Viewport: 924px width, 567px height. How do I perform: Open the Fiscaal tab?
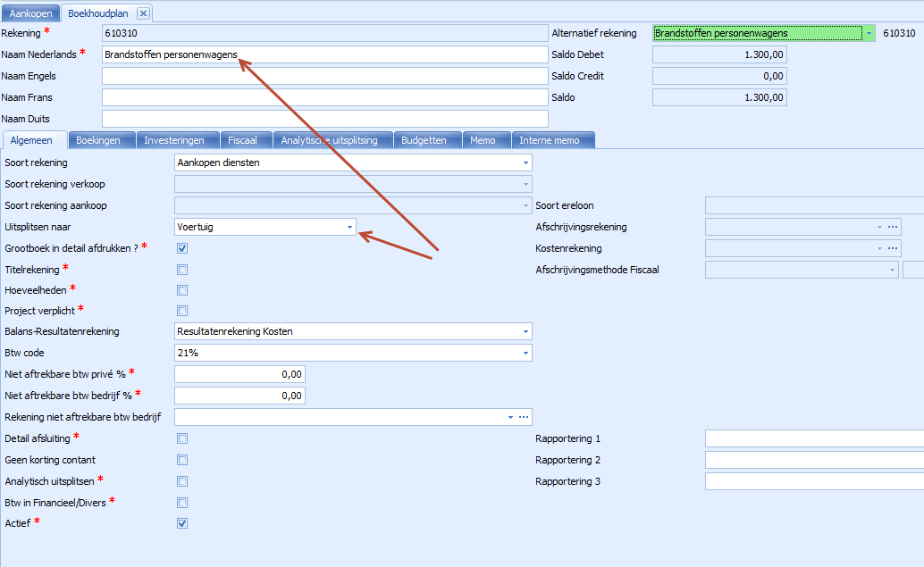click(242, 140)
